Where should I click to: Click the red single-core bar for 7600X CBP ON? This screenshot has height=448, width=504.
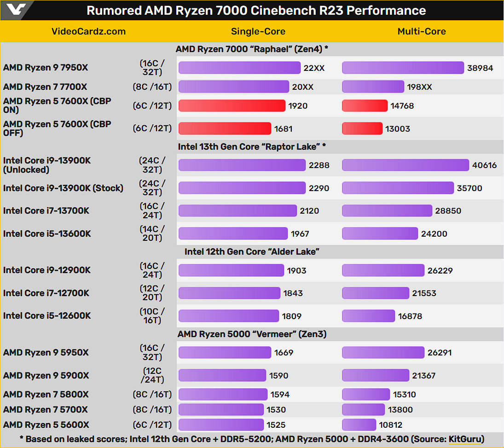tap(232, 106)
